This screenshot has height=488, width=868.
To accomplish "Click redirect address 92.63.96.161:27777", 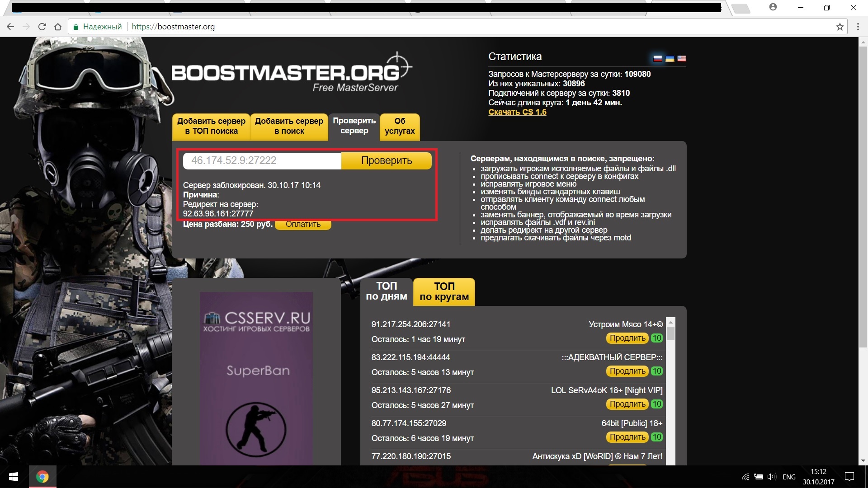I will point(218,214).
